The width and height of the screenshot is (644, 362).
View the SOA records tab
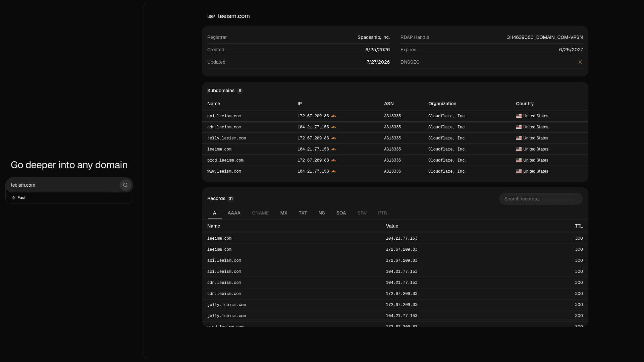click(341, 213)
